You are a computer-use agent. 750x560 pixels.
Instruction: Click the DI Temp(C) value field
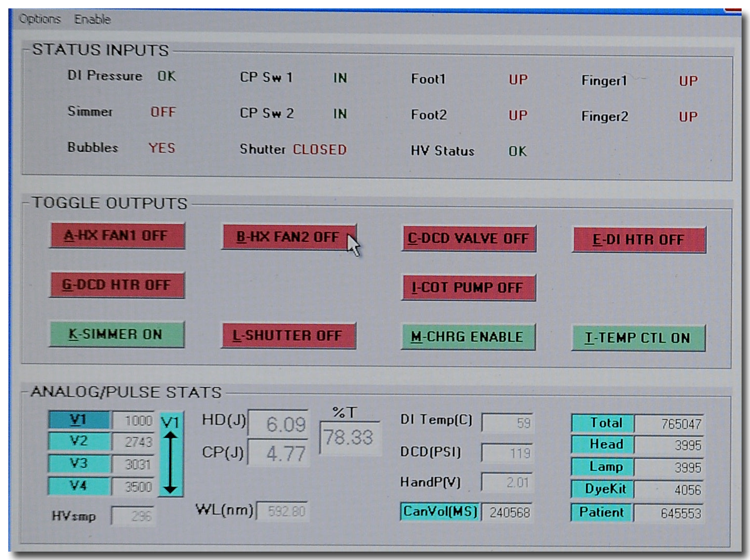click(x=507, y=423)
